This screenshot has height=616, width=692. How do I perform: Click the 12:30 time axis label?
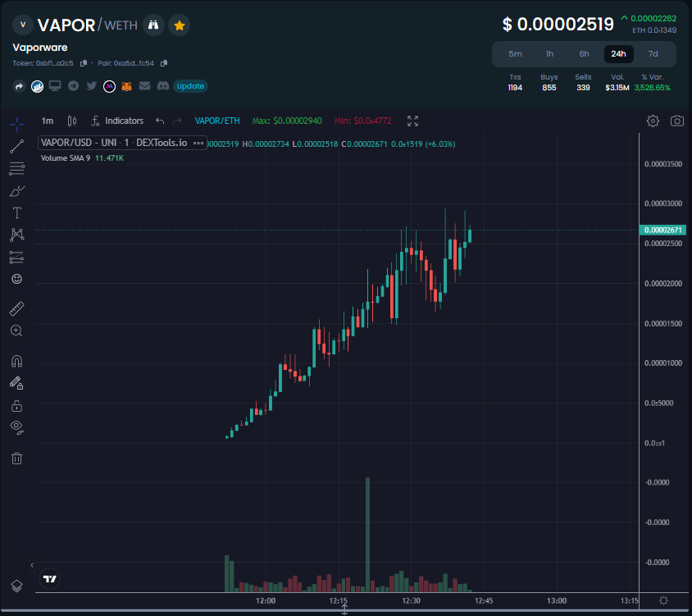(x=411, y=600)
